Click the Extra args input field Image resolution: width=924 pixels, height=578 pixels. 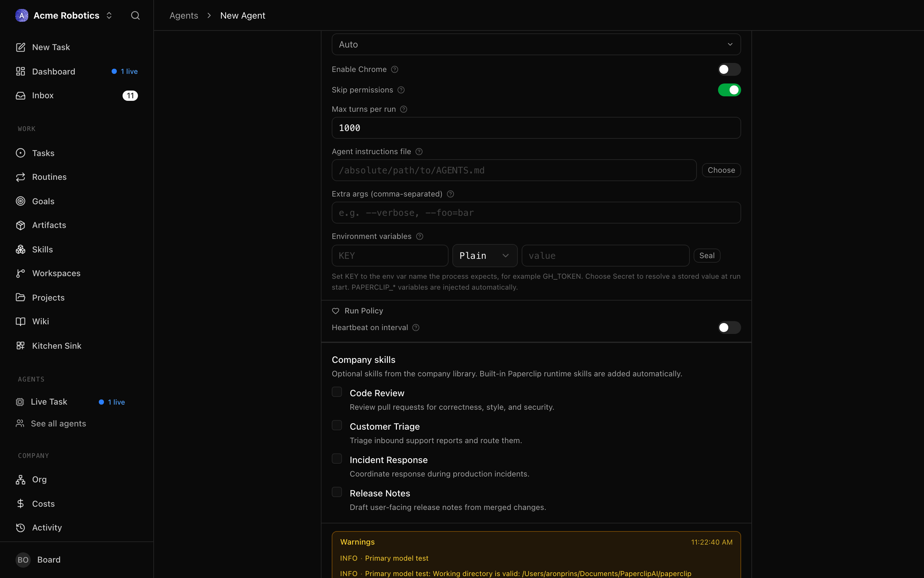tap(536, 213)
